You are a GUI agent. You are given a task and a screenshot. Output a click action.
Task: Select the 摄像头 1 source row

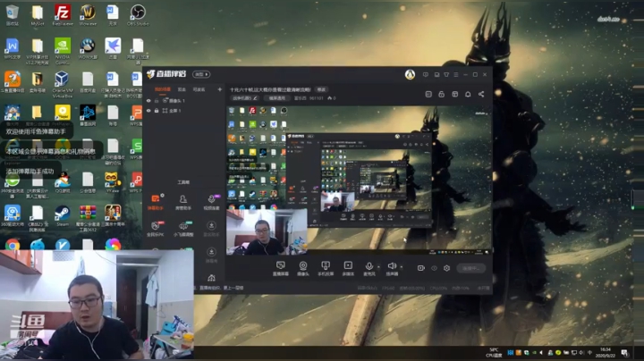tap(184, 100)
